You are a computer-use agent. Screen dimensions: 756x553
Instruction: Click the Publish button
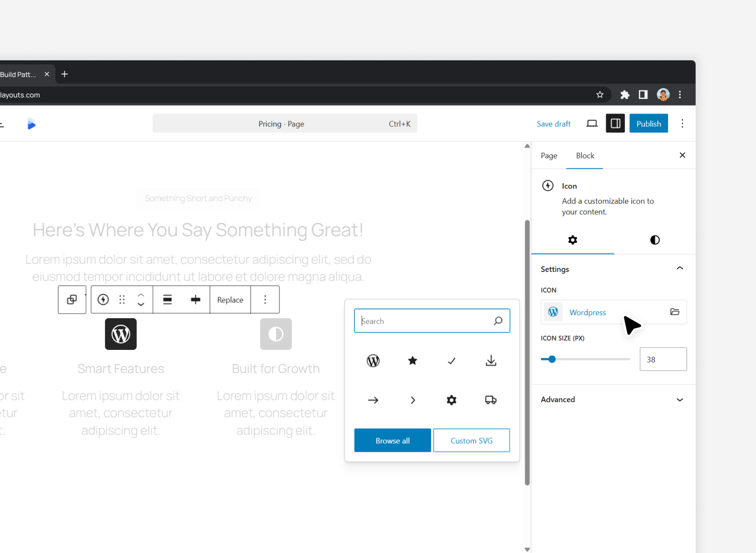click(648, 124)
